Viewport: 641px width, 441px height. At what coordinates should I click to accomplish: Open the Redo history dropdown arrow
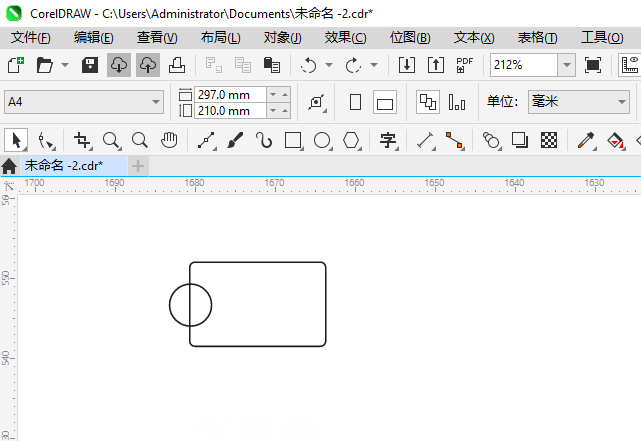point(374,65)
